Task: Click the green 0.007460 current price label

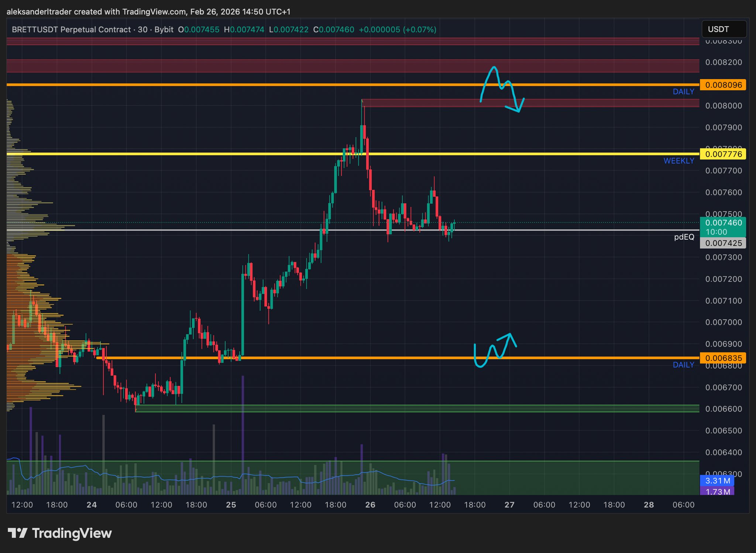Action: click(723, 223)
